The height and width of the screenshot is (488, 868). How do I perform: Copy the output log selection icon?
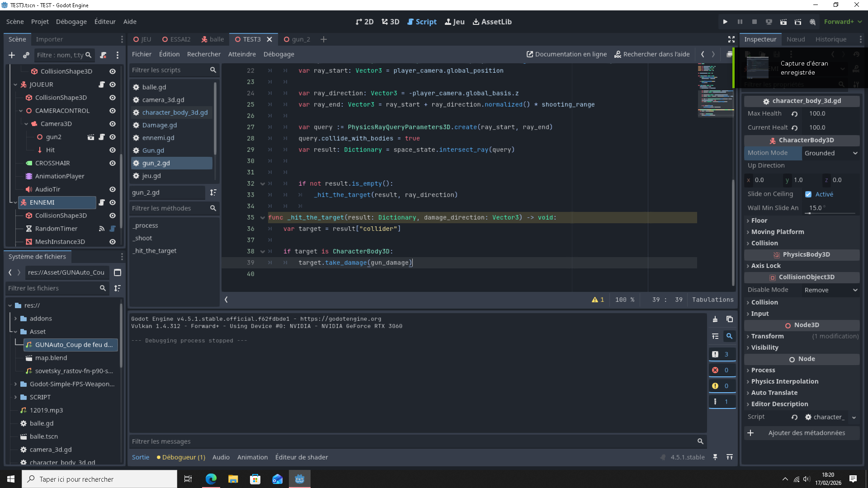729,319
